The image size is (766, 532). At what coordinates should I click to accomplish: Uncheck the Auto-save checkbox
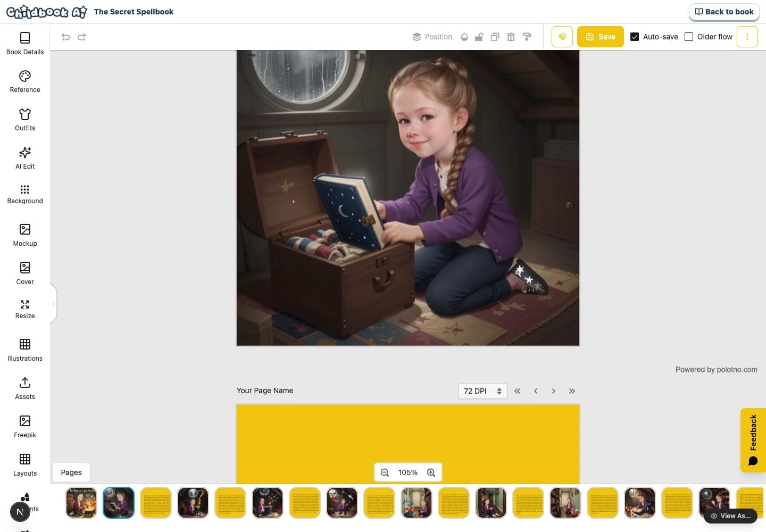pyautogui.click(x=635, y=37)
